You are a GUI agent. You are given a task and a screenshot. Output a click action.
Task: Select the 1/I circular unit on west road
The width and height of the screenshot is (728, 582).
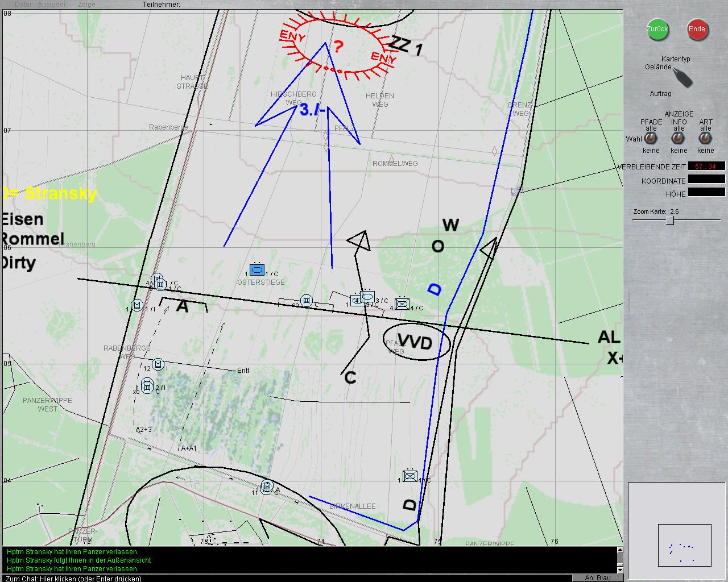[x=137, y=305]
